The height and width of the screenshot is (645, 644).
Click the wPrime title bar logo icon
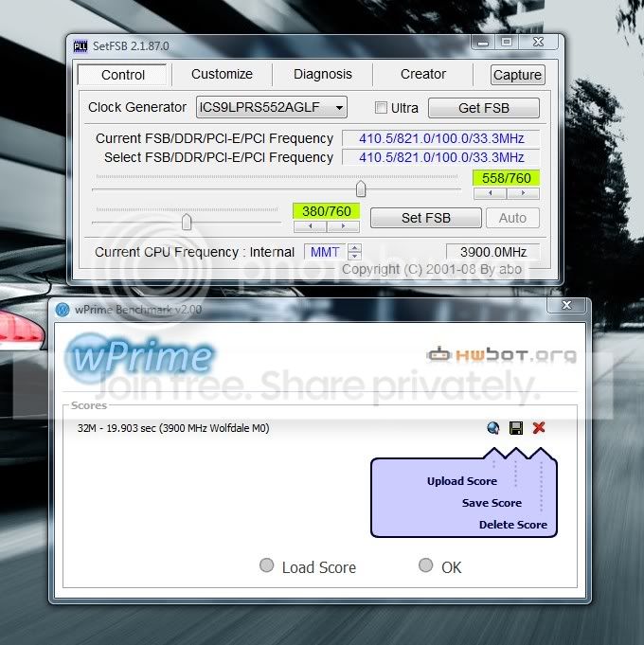tap(63, 310)
